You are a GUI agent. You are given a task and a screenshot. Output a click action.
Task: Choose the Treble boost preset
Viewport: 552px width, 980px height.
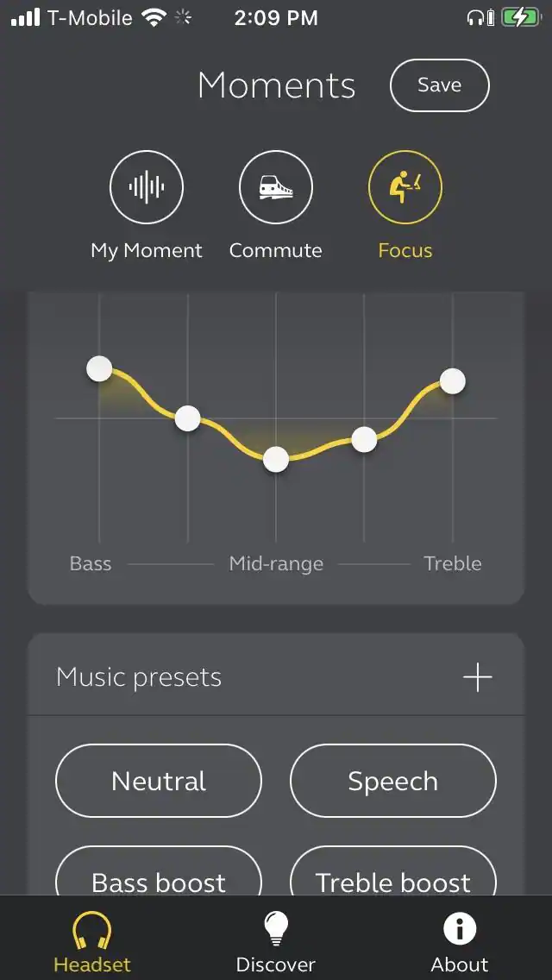(x=393, y=880)
